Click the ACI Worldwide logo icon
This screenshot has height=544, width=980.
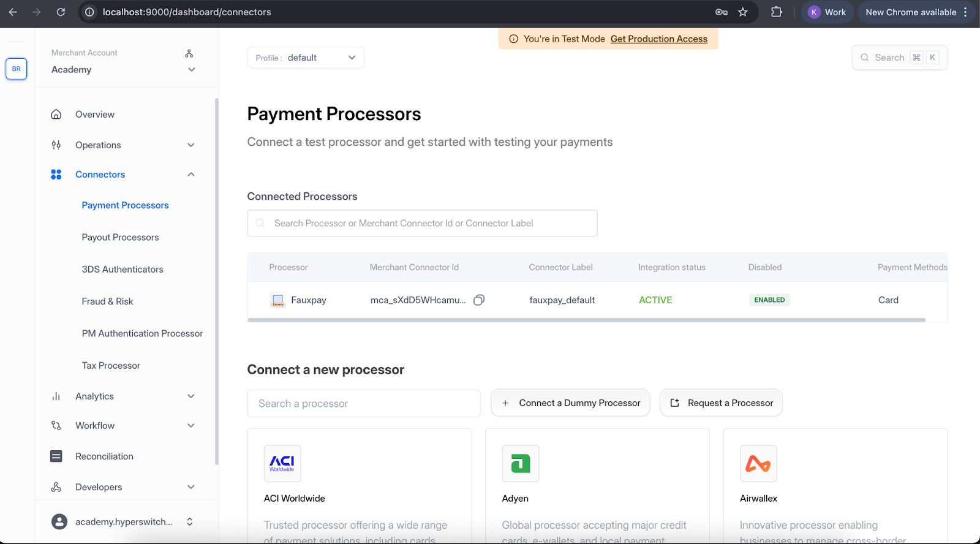(x=282, y=463)
